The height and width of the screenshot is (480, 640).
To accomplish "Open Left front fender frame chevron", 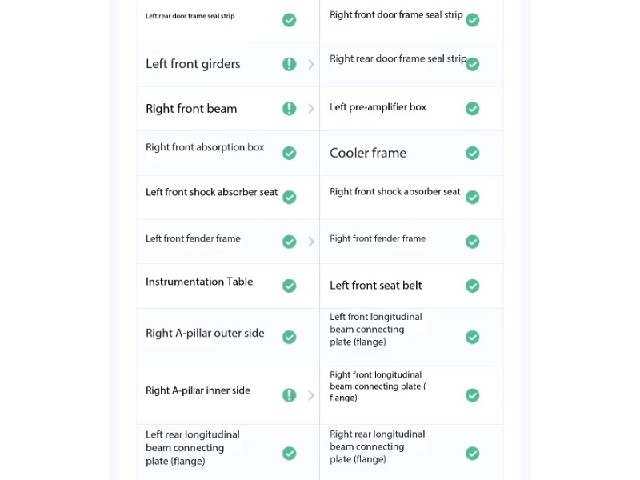I will click(x=311, y=242).
